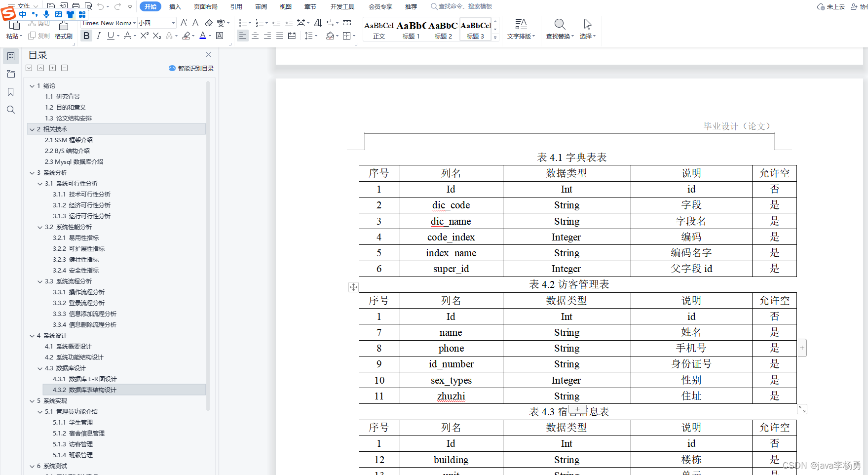Screen dimensions: 868x475
Task: Click the Sogou voice input microphone icon
Action: [46, 14]
